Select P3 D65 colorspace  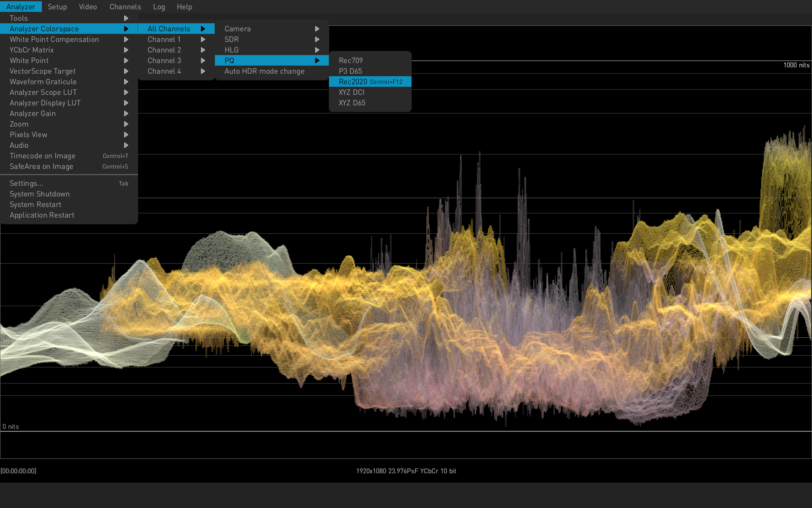350,71
